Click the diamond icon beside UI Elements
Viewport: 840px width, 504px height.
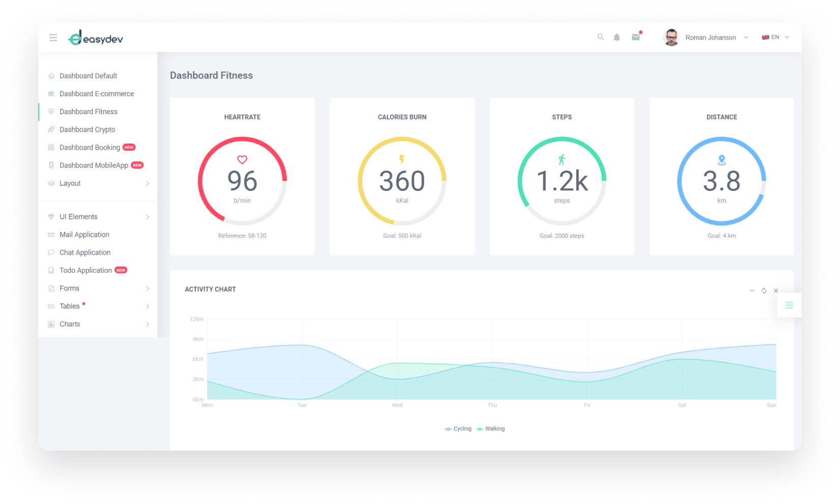point(51,217)
